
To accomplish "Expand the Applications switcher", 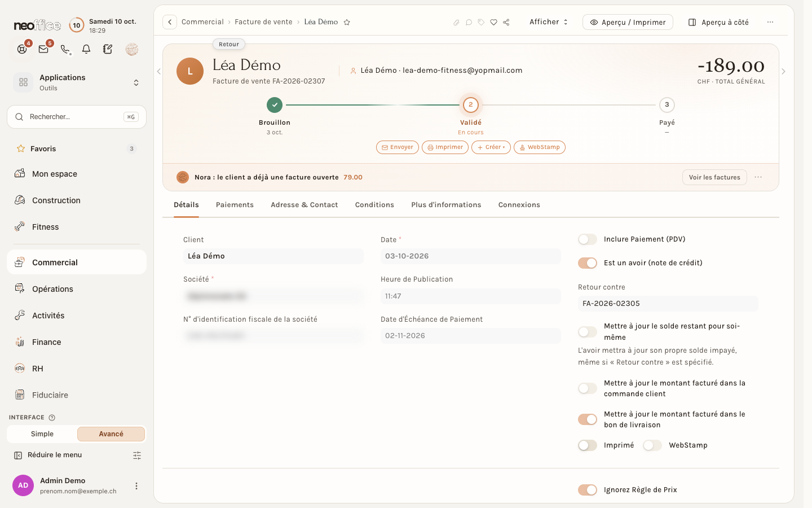I will (77, 82).
